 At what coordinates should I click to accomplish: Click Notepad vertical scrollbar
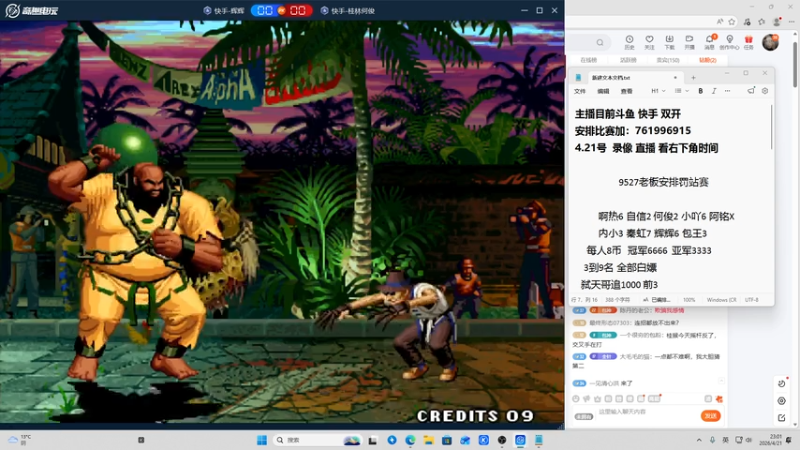pos(771,128)
